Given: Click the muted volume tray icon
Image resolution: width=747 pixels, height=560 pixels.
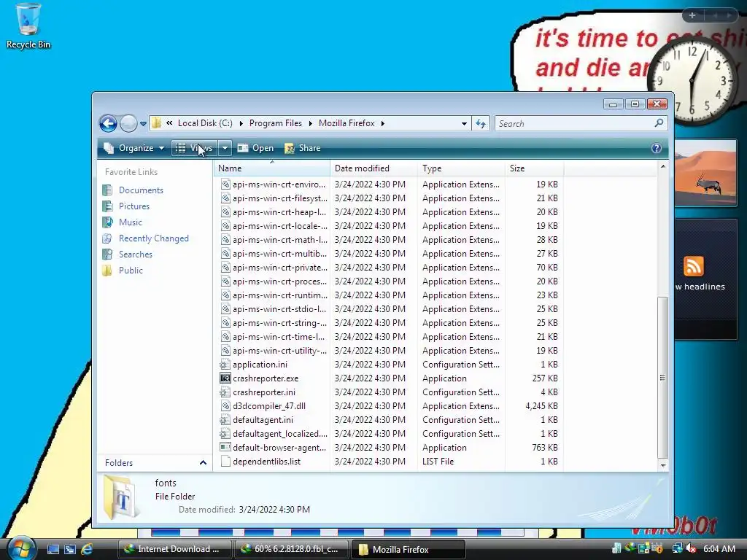Looking at the screenshot, I should tap(691, 548).
